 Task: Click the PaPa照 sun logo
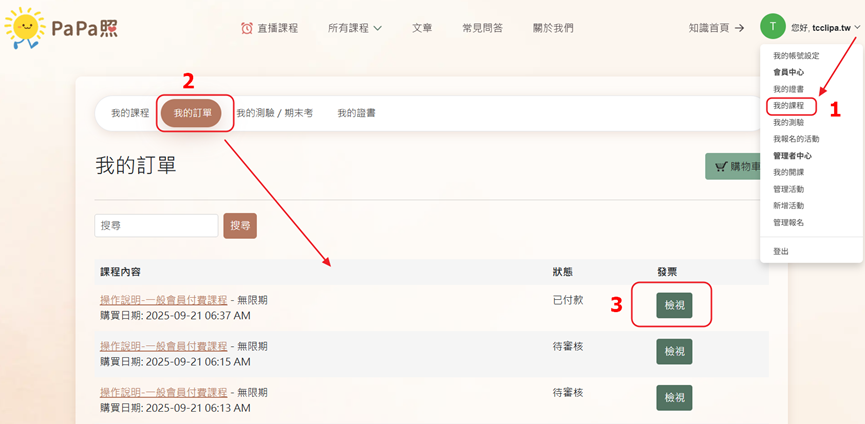click(60, 28)
